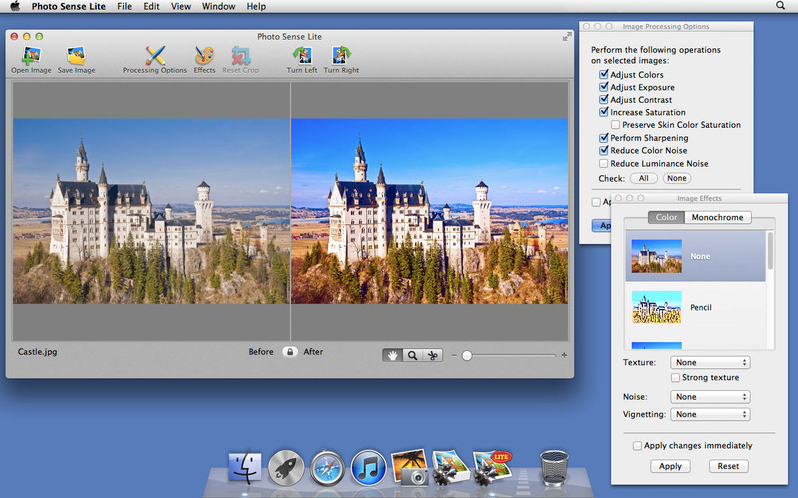Open the Noise dropdown
Screen dimensions: 798x498
(x=710, y=397)
